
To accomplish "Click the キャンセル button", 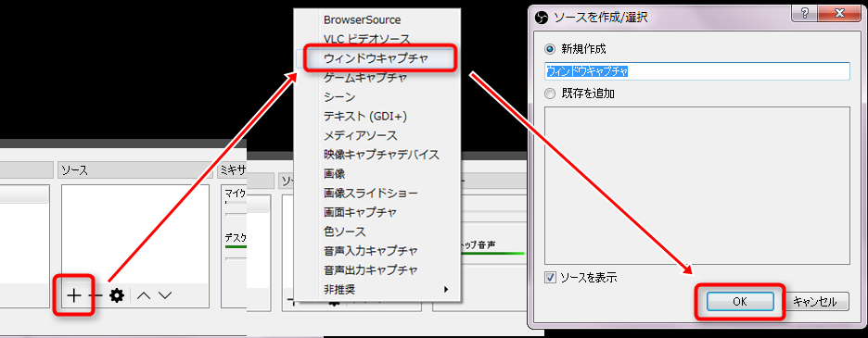I will click(x=814, y=302).
